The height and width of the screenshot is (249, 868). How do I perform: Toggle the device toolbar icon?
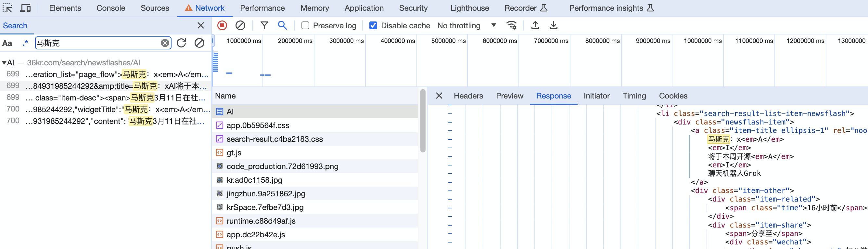pos(25,8)
